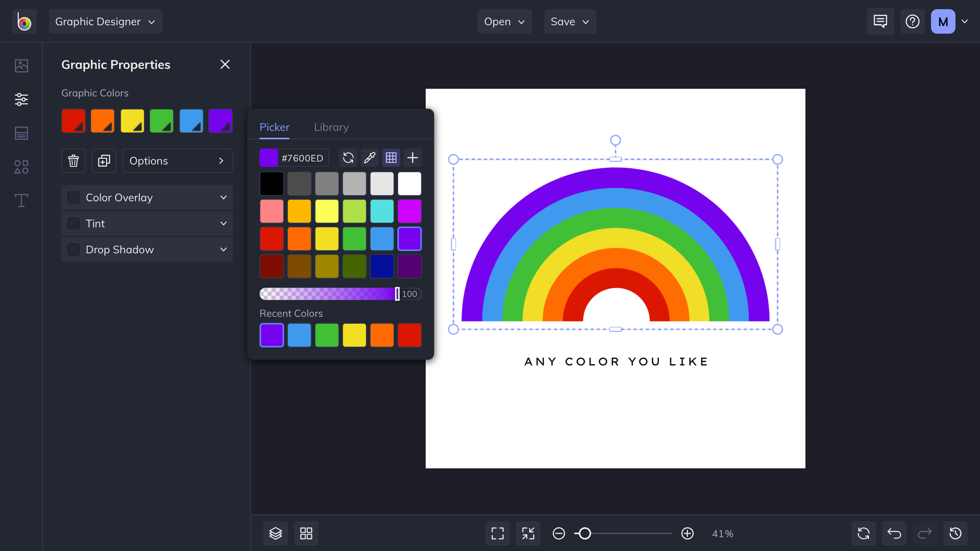Activate the eyedropper in the color picker
Viewport: 980px width, 551px height.
(x=369, y=157)
